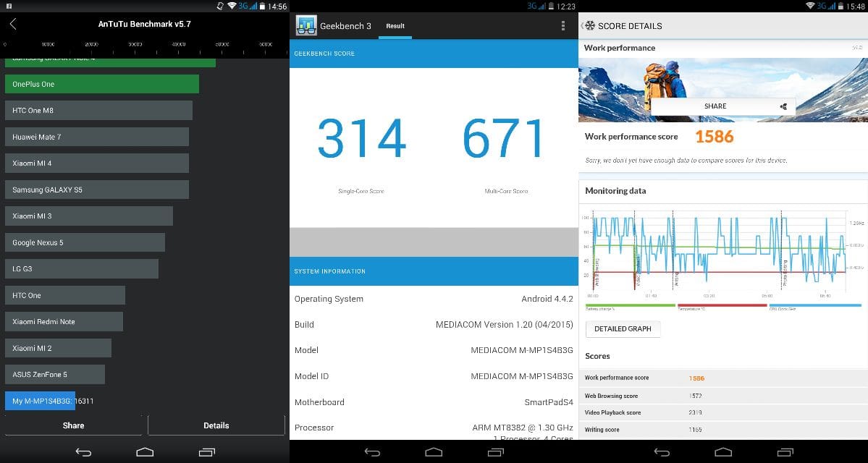Select the Xiaomi Redmi Note bar
The image size is (868, 463).
click(64, 321)
